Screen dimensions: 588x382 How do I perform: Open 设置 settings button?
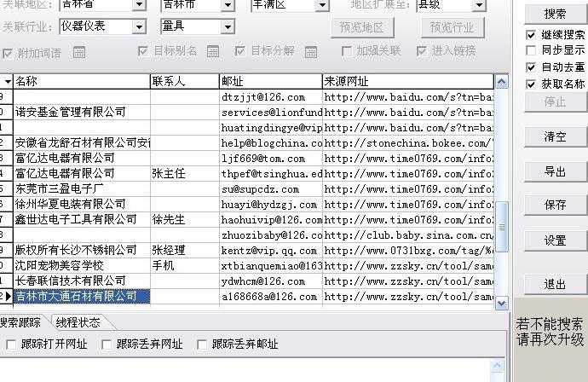click(555, 240)
